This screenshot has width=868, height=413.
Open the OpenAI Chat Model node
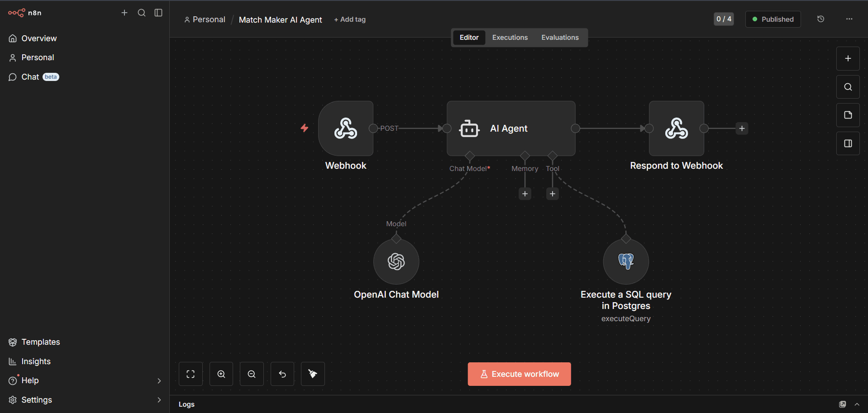click(396, 261)
